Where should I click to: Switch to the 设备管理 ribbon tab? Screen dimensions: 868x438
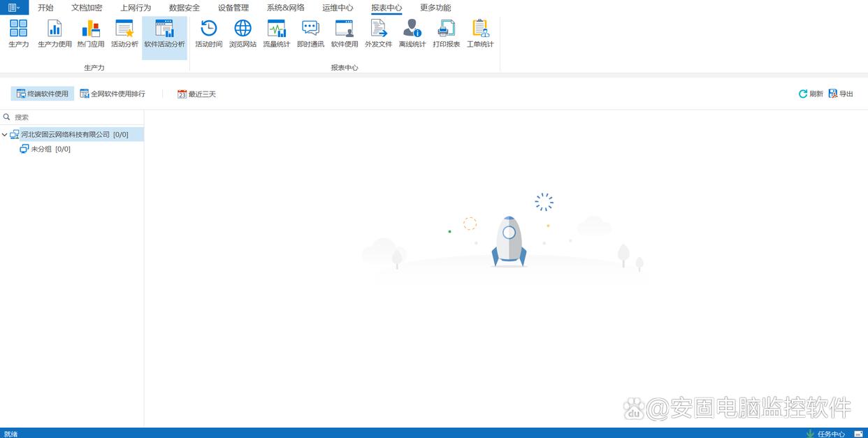233,8
